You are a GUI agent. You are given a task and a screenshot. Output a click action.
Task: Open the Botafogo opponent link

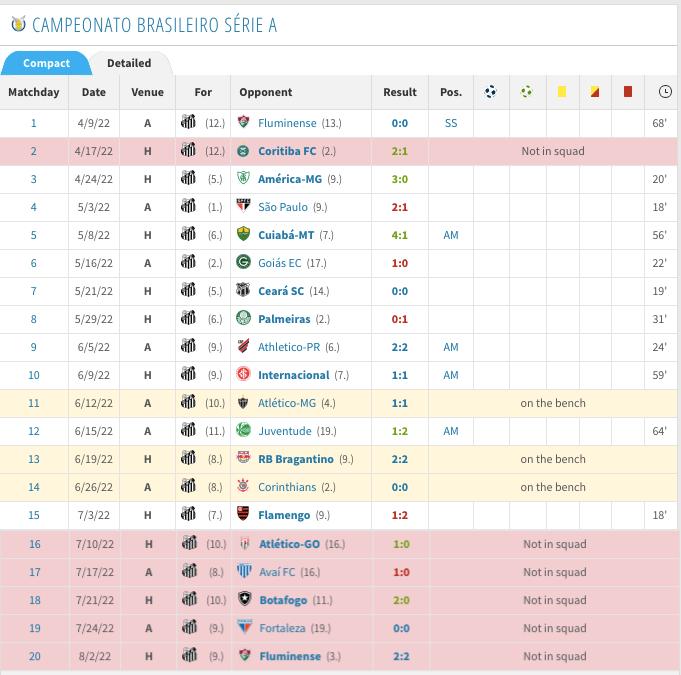[283, 600]
